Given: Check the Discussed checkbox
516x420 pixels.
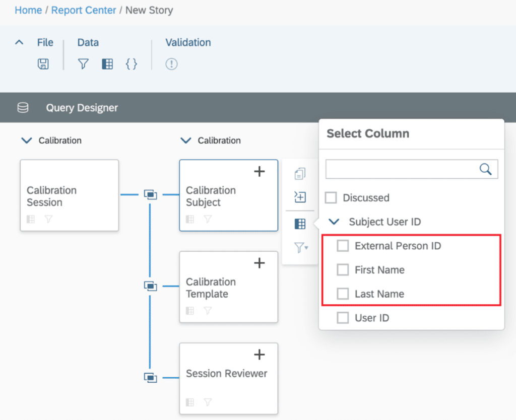Looking at the screenshot, I should click(x=331, y=198).
